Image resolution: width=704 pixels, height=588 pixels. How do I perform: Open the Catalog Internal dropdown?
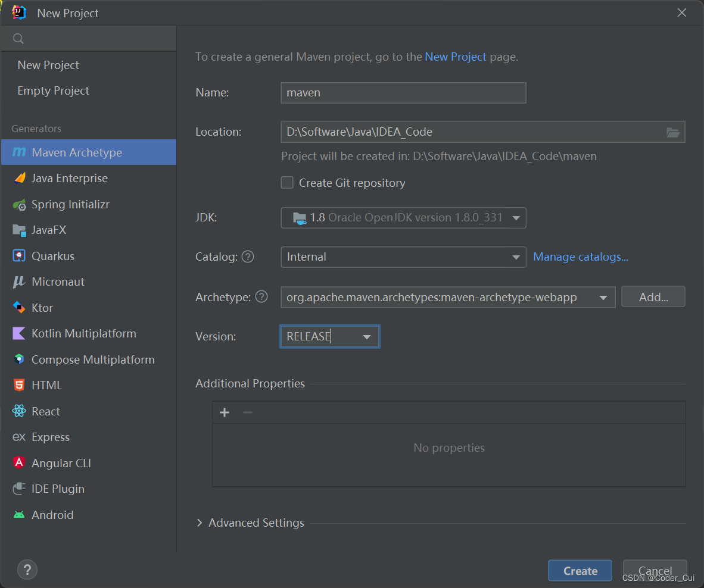click(x=403, y=257)
